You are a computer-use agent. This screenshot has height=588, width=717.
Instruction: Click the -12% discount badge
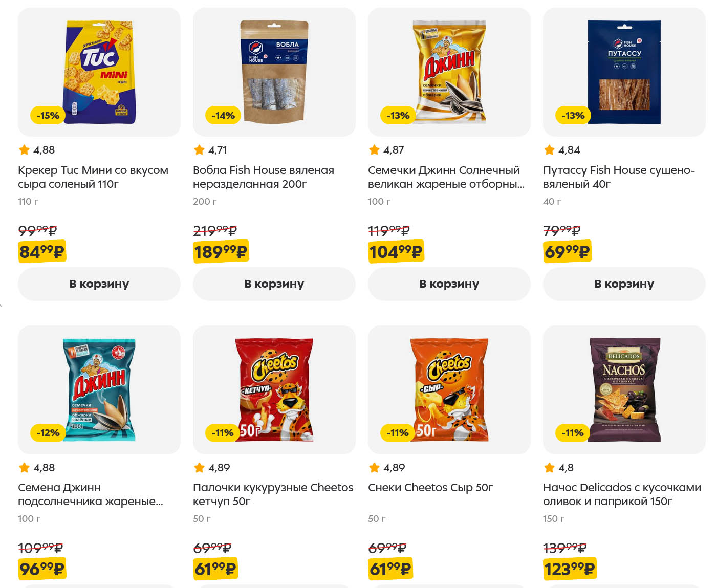click(x=48, y=433)
